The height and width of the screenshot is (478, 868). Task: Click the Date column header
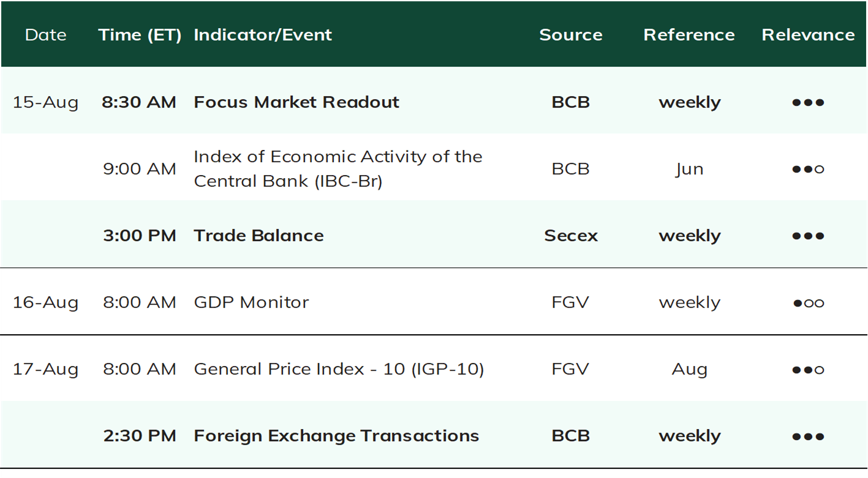click(x=45, y=35)
